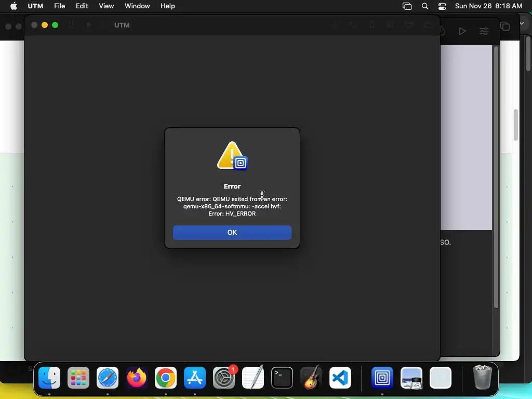Open the blank app icon in the dock
The image size is (532, 399).
point(441,378)
